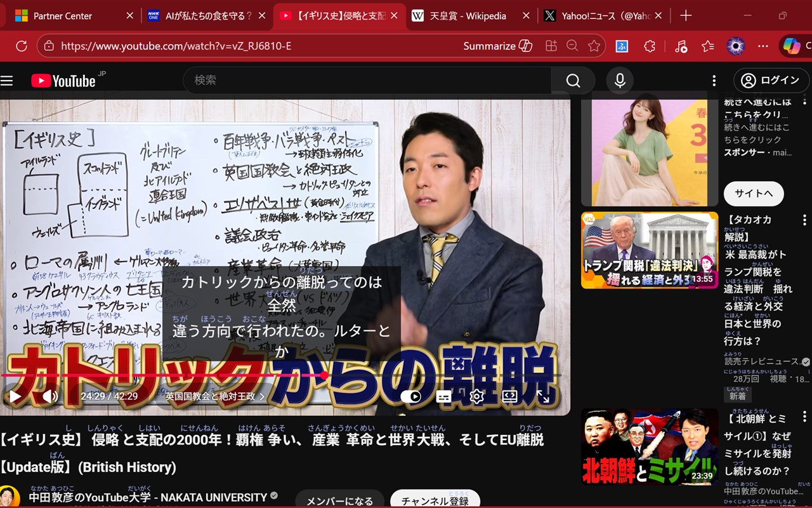Open the YouTube hamburger guide menu

point(7,81)
